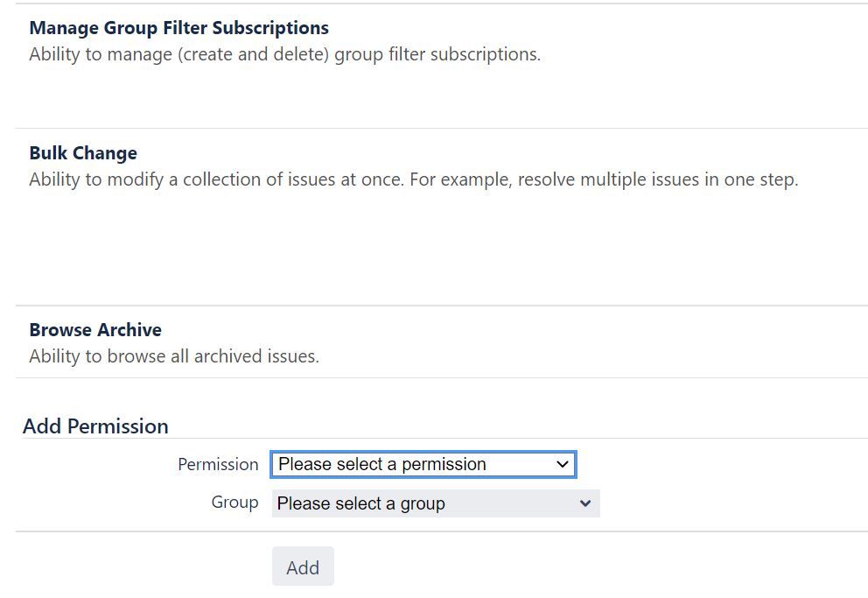This screenshot has height=598, width=868.
Task: Click the word 'Subscriptions' in the first heading
Action: point(270,28)
